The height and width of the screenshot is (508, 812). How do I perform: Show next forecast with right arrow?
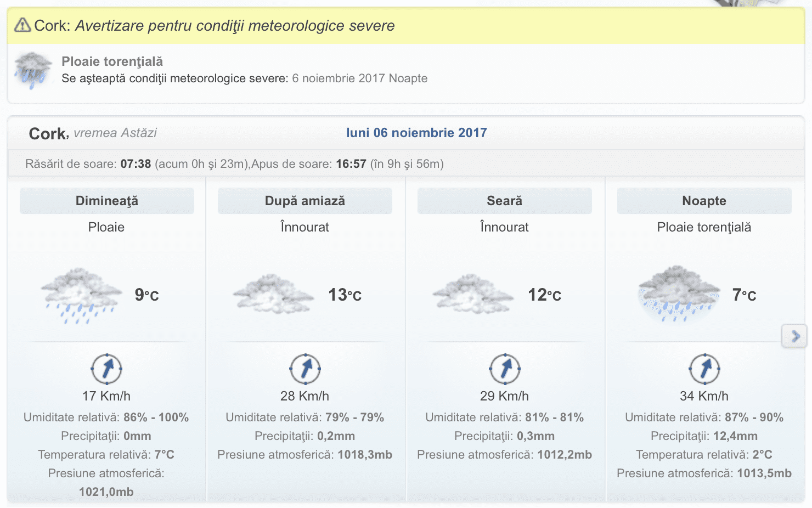pyautogui.click(x=795, y=336)
